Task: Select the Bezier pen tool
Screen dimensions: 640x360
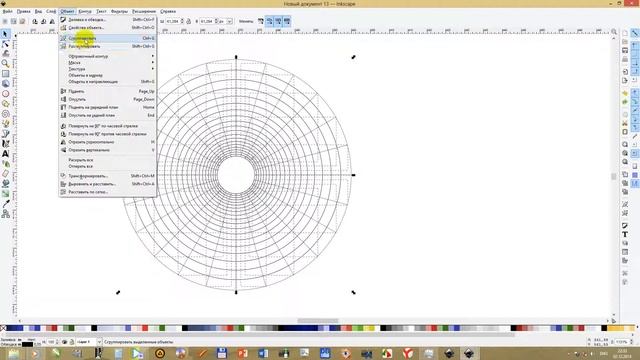Action: (x=5, y=134)
